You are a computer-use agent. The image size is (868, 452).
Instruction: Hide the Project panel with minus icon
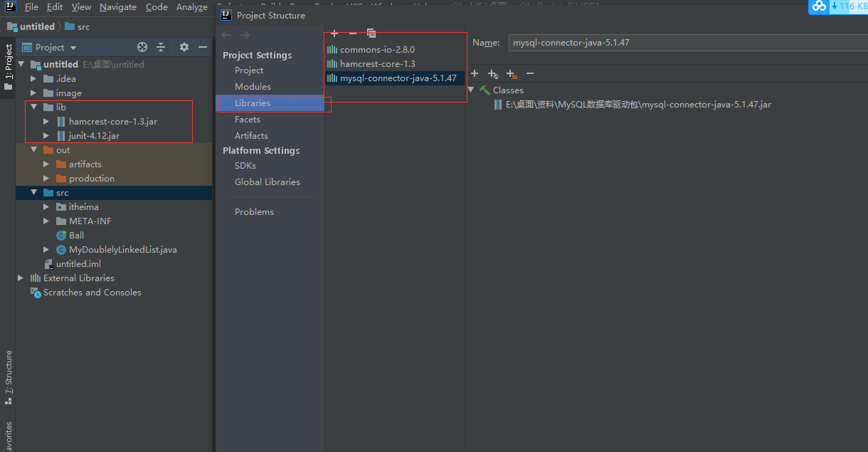point(203,47)
